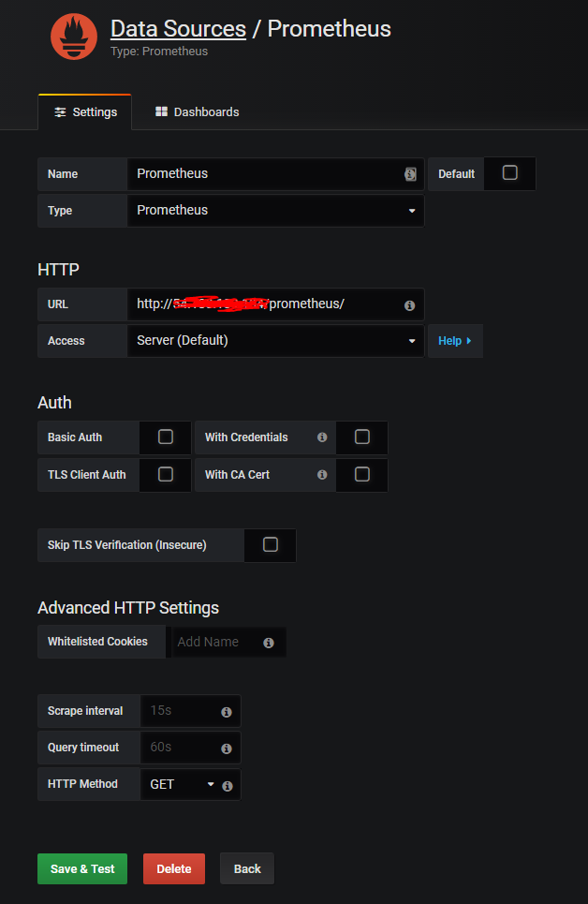588x904 pixels.
Task: Click the 'HTTP' section heading
Action: coord(58,269)
